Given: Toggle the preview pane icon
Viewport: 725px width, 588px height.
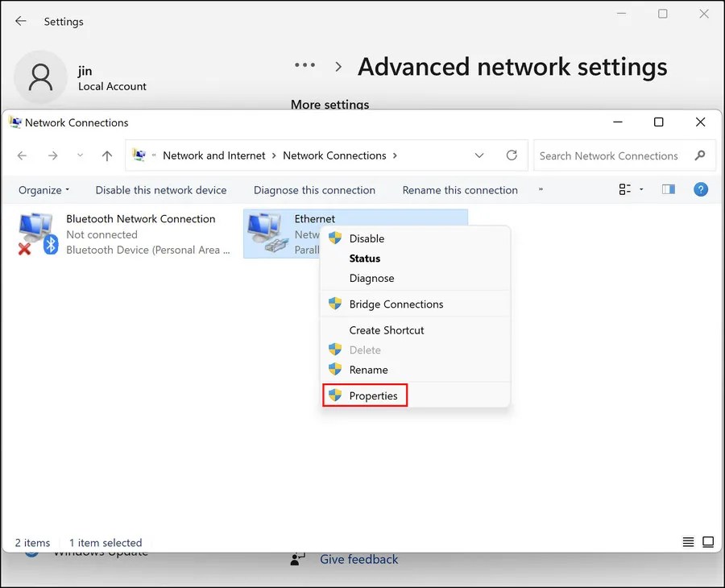Looking at the screenshot, I should click(668, 189).
